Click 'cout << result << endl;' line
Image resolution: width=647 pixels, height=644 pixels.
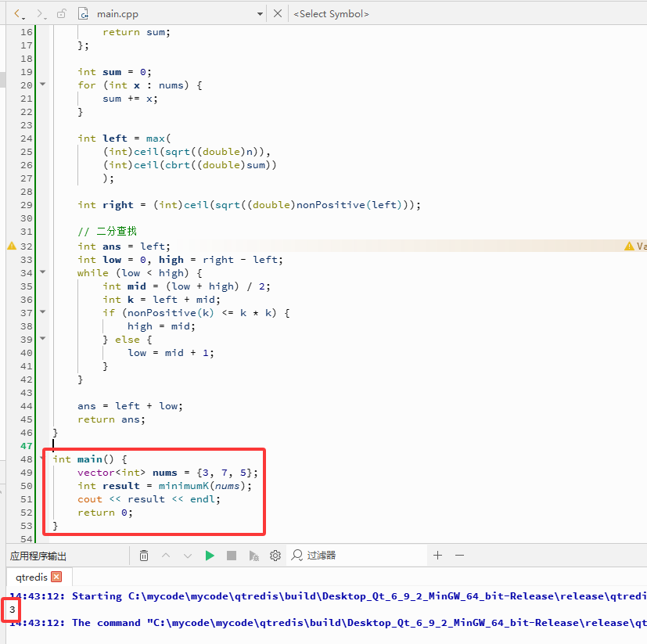(x=149, y=499)
